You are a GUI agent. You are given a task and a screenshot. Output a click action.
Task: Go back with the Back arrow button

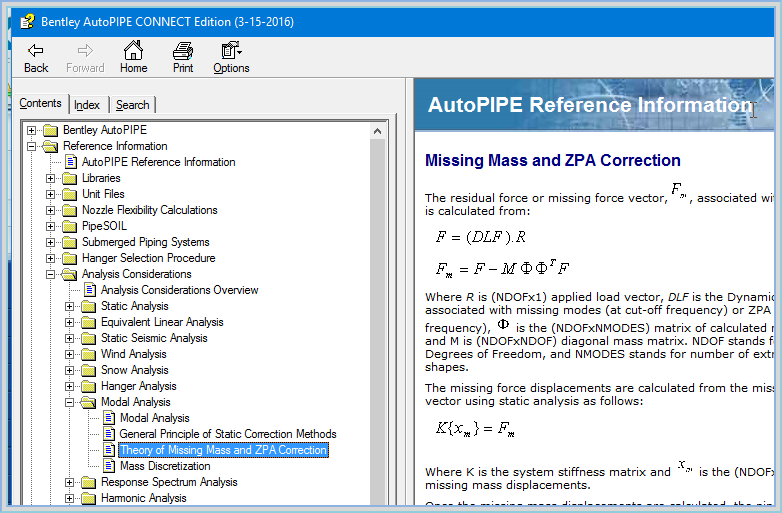36,58
